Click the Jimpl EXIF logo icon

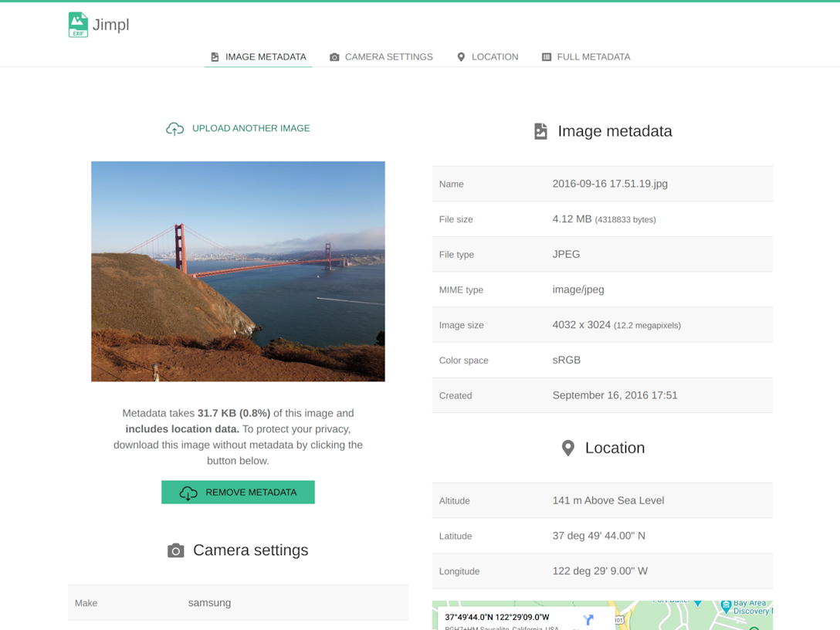point(78,25)
